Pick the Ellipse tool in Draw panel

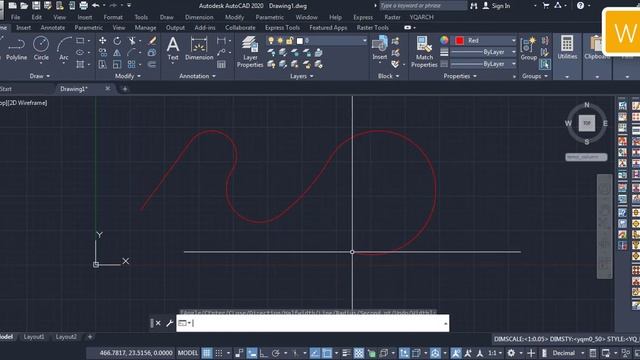coord(80,53)
